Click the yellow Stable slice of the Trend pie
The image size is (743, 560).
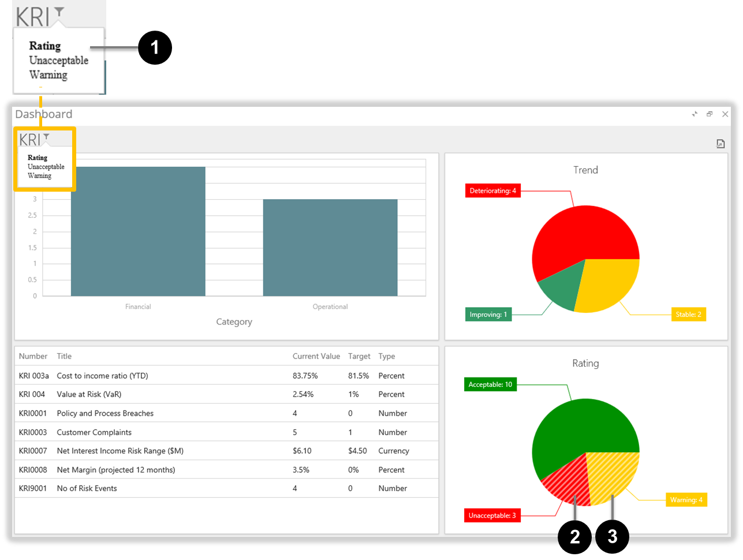609,283
